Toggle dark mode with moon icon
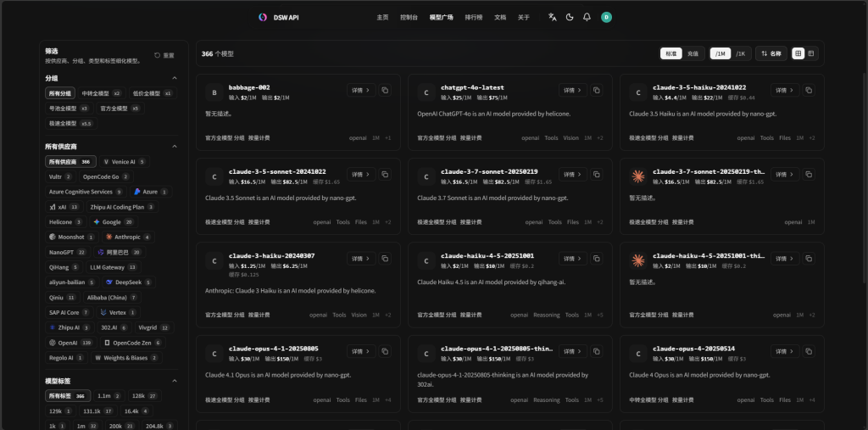This screenshot has width=868, height=430. [570, 17]
